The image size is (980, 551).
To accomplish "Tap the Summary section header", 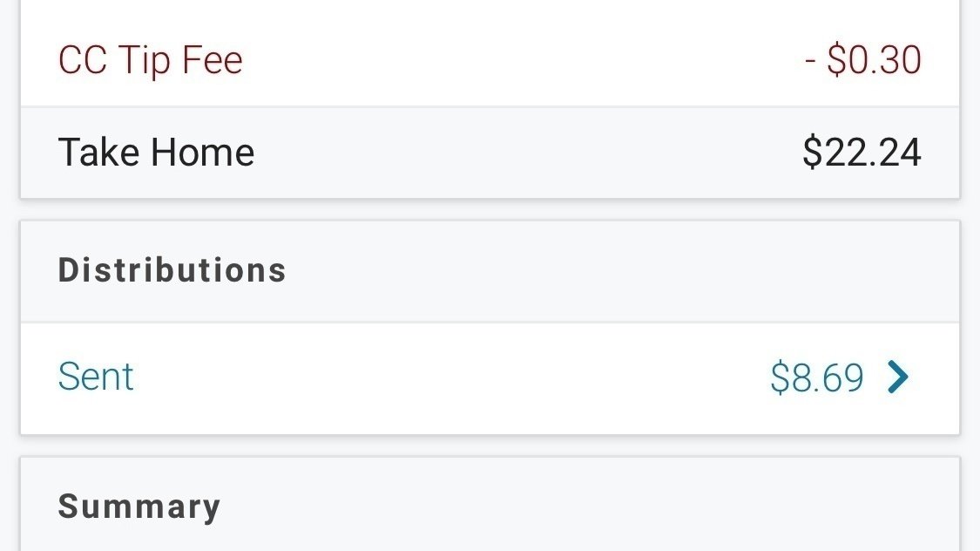I will click(139, 507).
